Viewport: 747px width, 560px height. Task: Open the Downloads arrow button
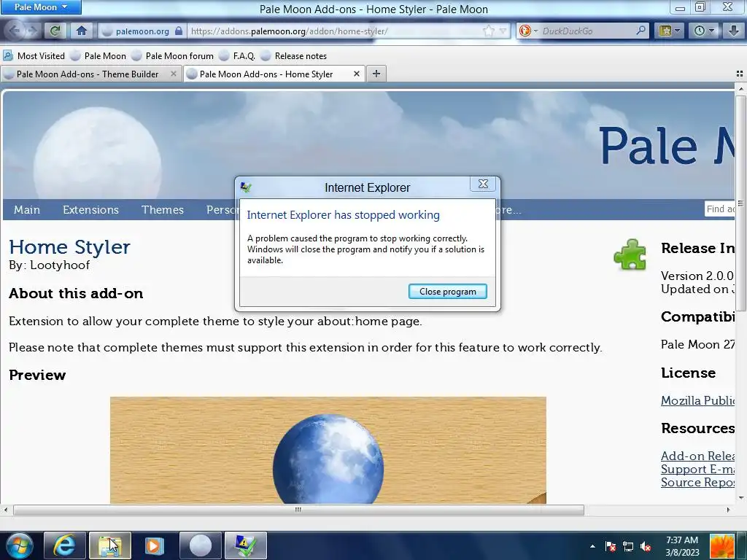click(733, 31)
